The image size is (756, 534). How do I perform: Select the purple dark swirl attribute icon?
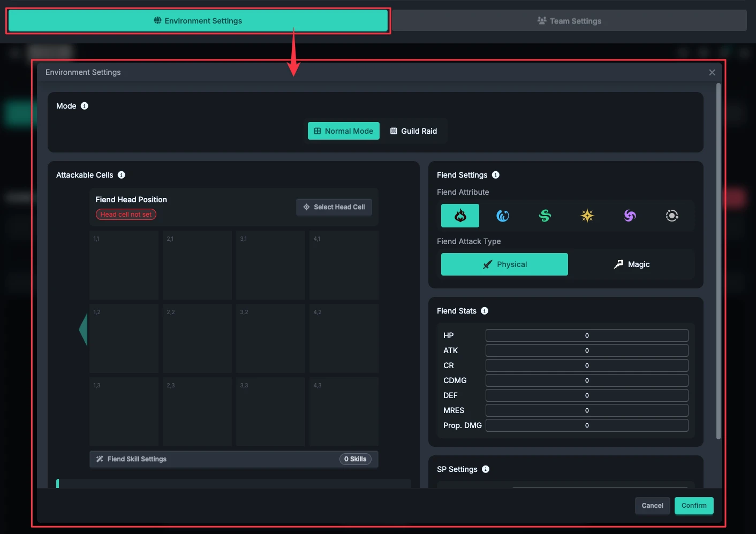(630, 216)
